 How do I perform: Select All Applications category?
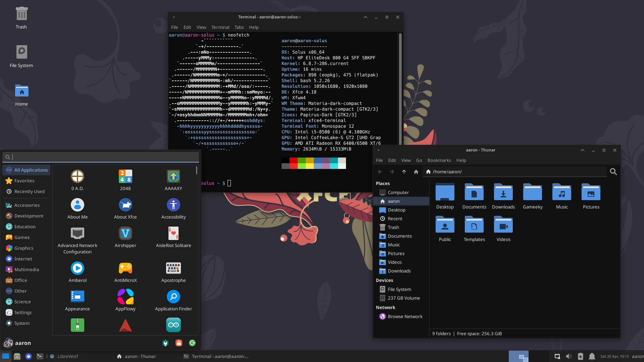(x=26, y=170)
